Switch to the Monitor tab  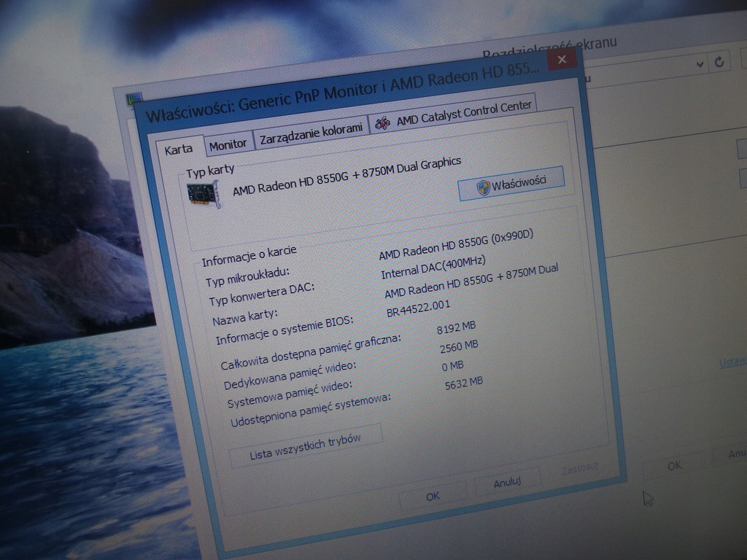228,144
